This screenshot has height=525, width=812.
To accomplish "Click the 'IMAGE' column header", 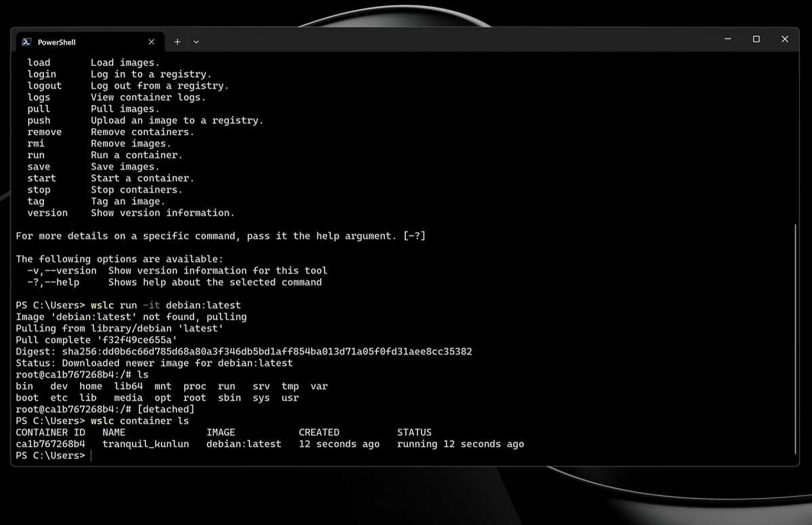I will (x=221, y=432).
